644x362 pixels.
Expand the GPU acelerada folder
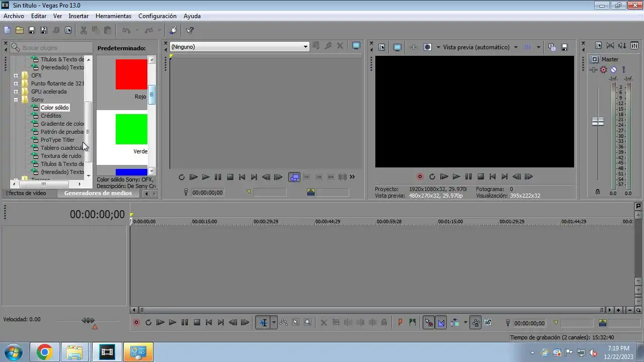(16, 92)
